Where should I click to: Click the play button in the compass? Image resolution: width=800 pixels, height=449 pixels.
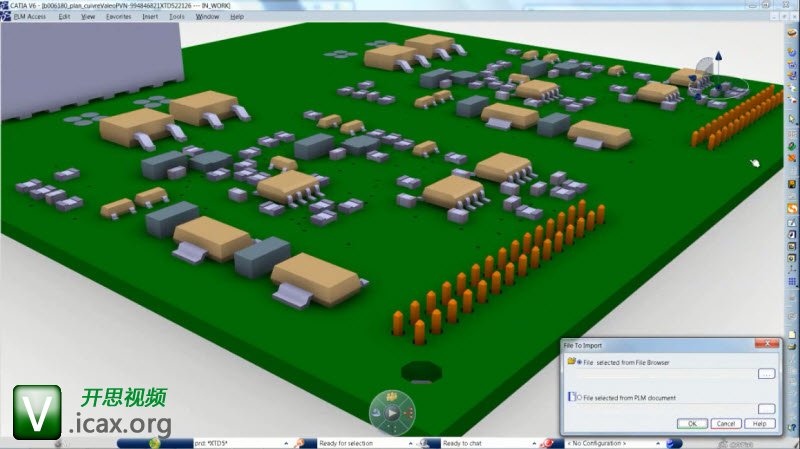[392, 413]
